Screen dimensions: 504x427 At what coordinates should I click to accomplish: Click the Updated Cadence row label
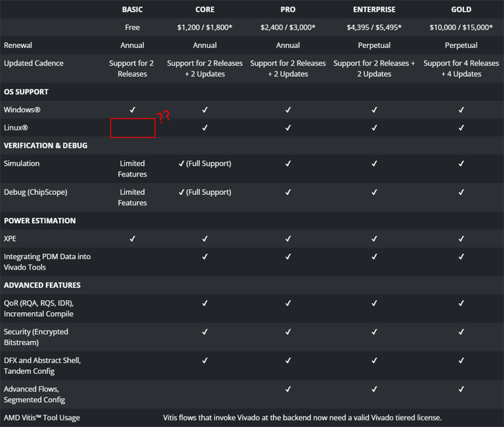pyautogui.click(x=33, y=63)
